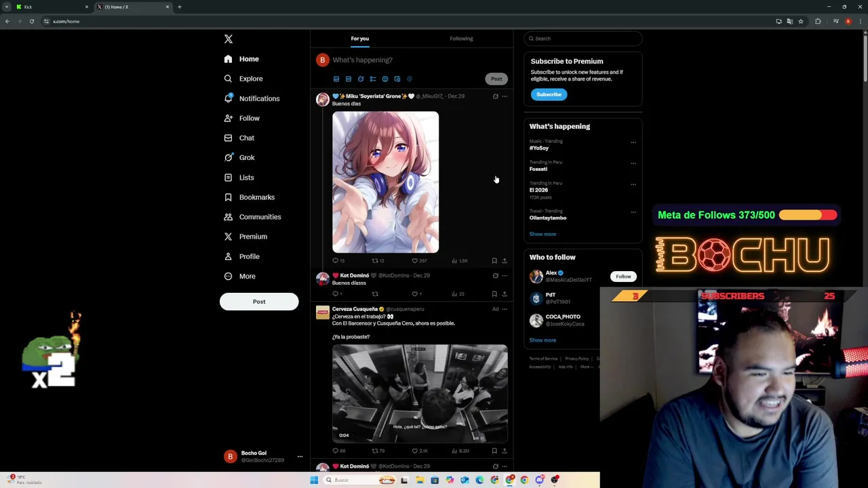Bookmark the Miku Soyerista post

coord(494,260)
